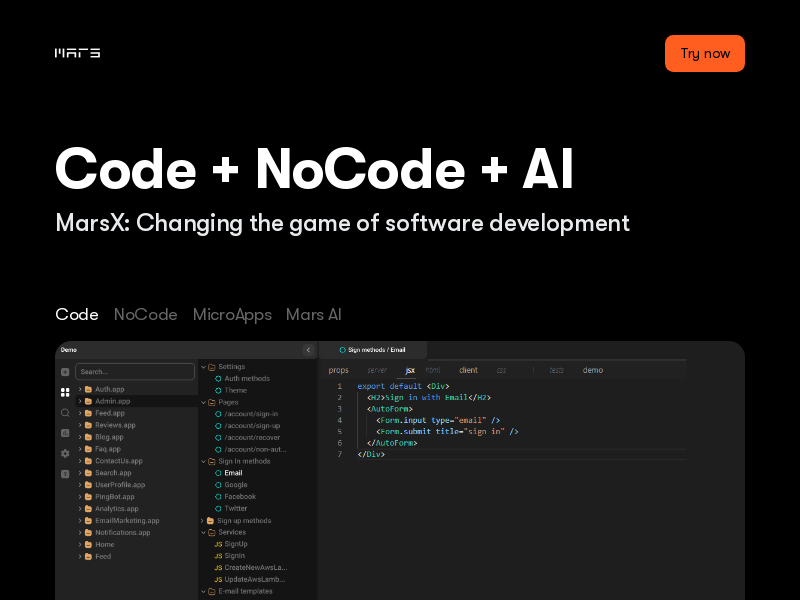
Task: Click the Search... input field
Action: tap(135, 371)
